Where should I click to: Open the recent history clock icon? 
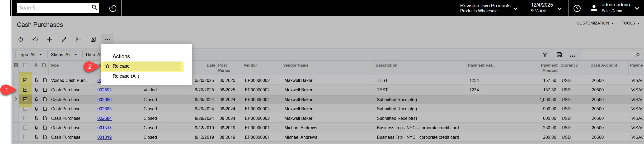(113, 8)
